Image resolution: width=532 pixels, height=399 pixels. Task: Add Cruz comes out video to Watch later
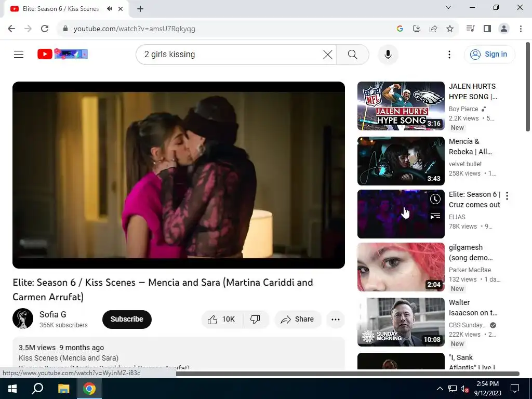pyautogui.click(x=435, y=199)
